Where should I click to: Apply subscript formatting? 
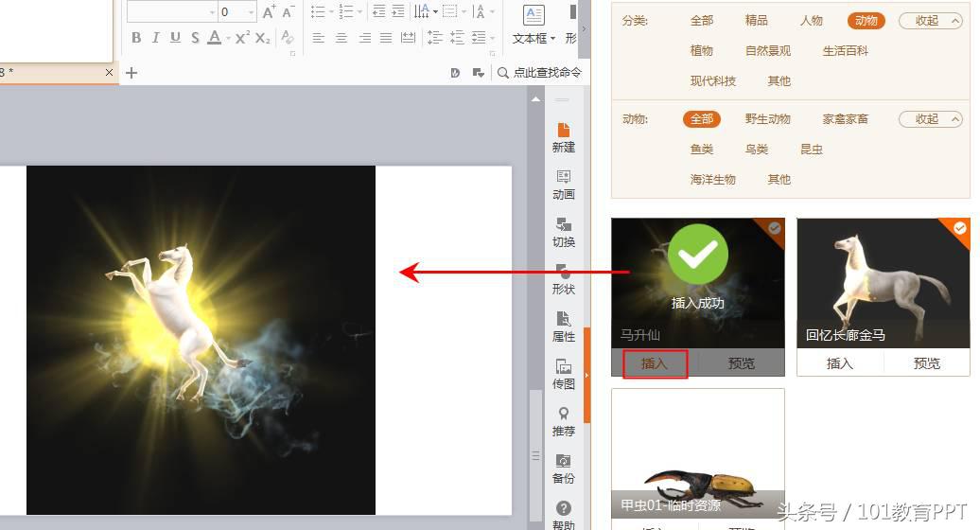pos(263,38)
